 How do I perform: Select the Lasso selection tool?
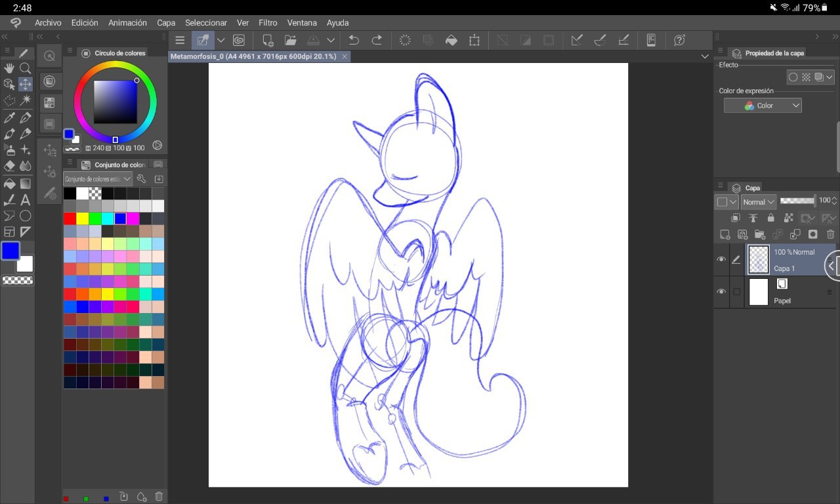click(9, 100)
